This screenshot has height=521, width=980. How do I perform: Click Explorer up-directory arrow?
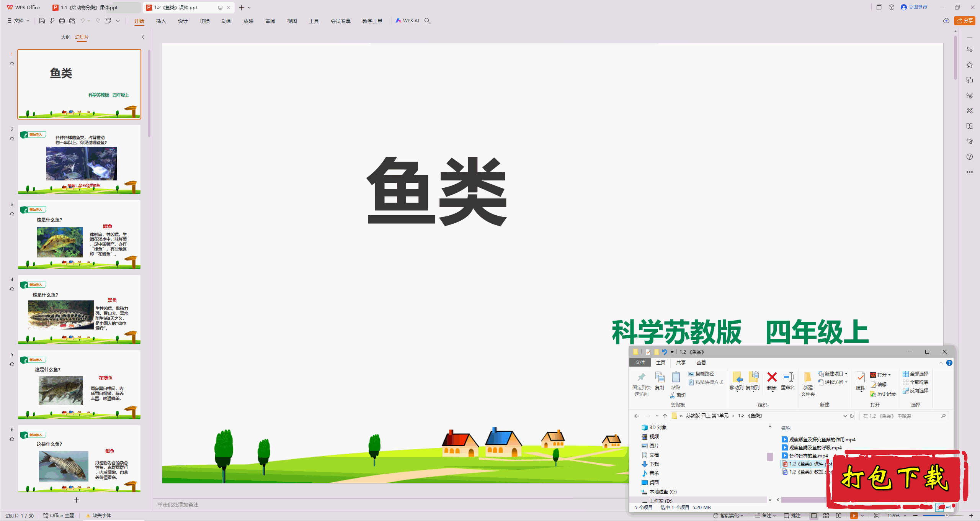coord(665,416)
